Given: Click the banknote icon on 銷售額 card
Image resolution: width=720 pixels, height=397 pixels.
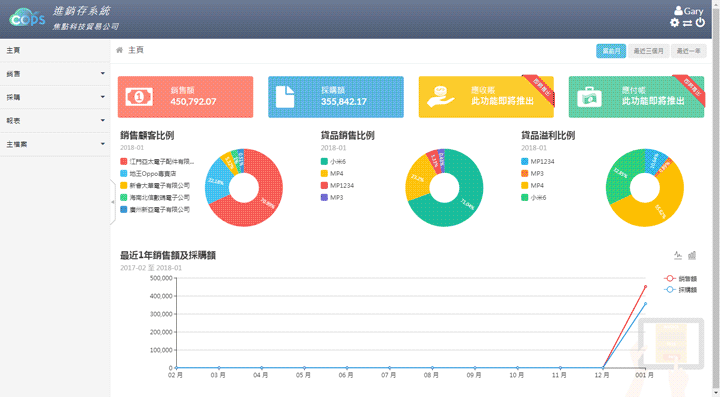Looking at the screenshot, I should (139, 97).
